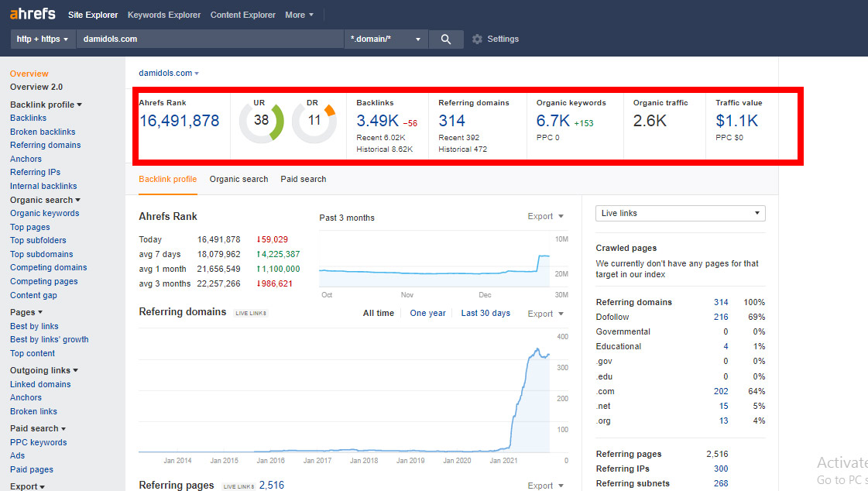Select the One year range
The width and height of the screenshot is (868, 491).
427,314
